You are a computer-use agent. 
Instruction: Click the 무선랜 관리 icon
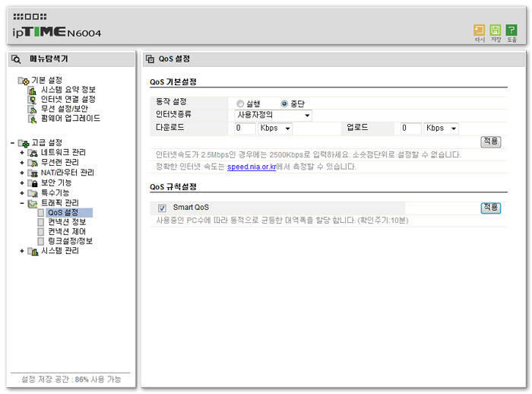coord(33,163)
